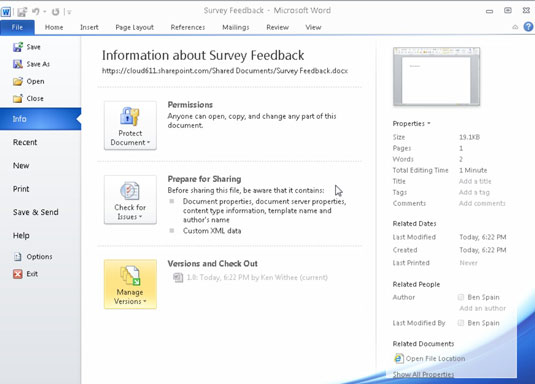The image size is (535, 384).
Task: Click presence icon beside Last Modified By Ben Spain
Action: click(461, 323)
